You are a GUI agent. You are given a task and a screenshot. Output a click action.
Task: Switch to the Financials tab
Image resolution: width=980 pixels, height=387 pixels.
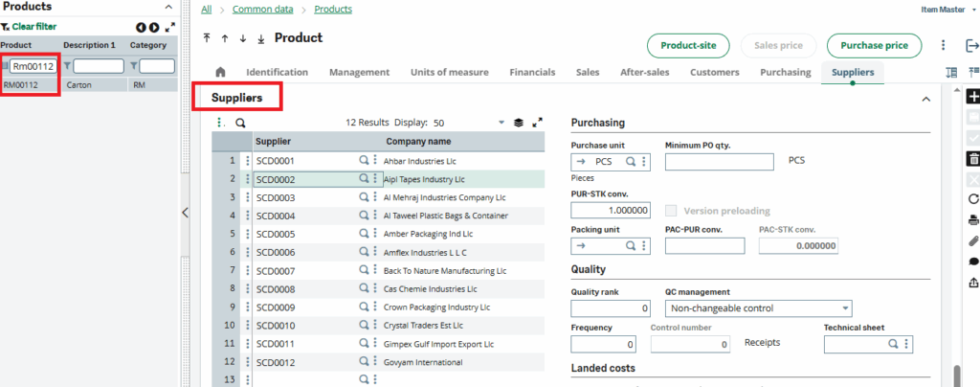pyautogui.click(x=532, y=72)
